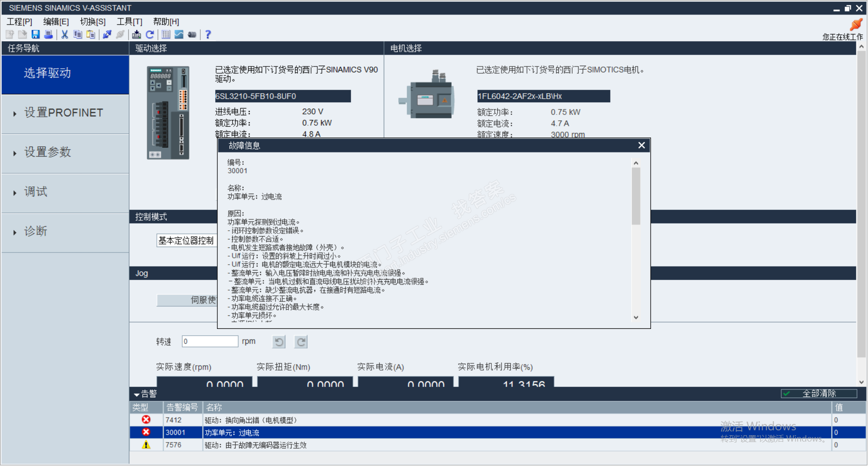Image resolution: width=868 pixels, height=466 pixels.
Task: Expand the 调试 navigation item
Action: pyautogui.click(x=65, y=193)
